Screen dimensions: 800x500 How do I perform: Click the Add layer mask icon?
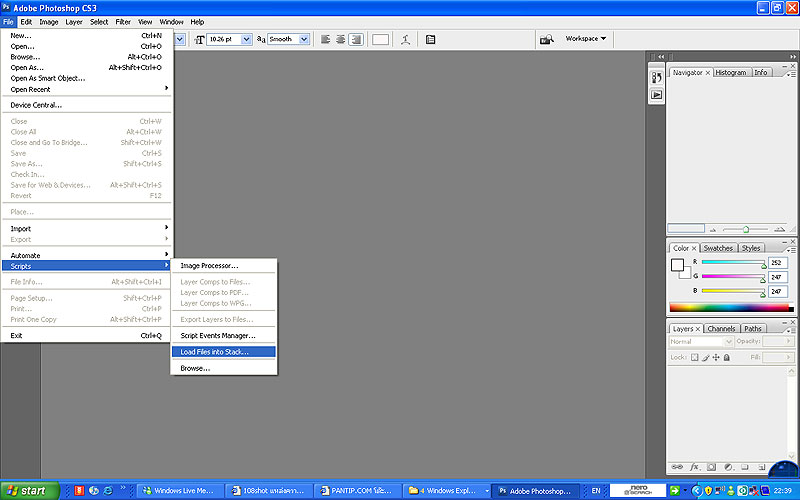(711, 467)
